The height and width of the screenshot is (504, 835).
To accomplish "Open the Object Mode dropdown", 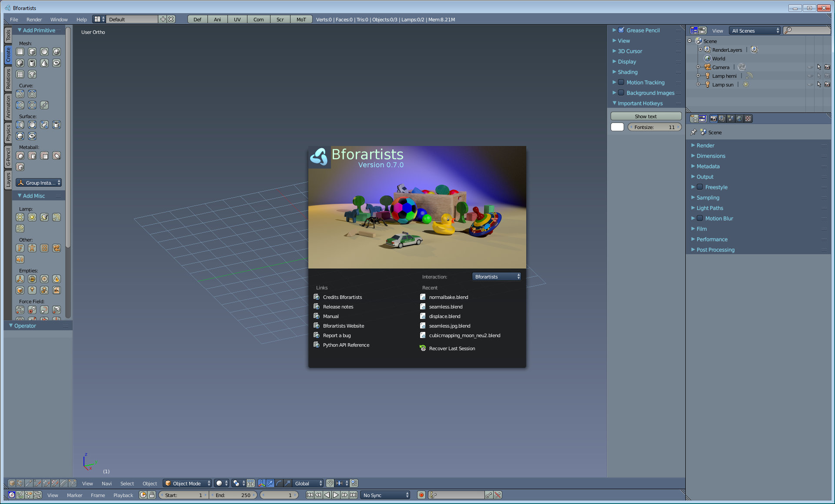I will [187, 483].
